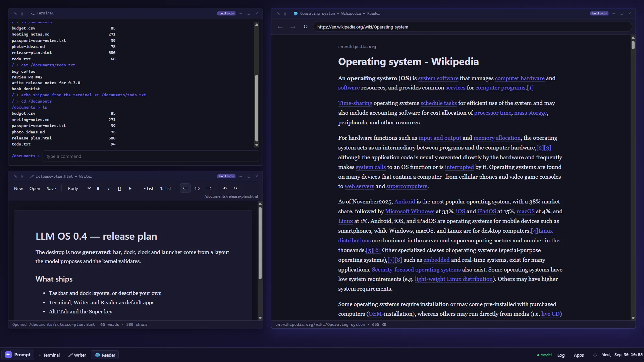
Task: Open the Body paragraph style dropdown
Action: [x=79, y=188]
